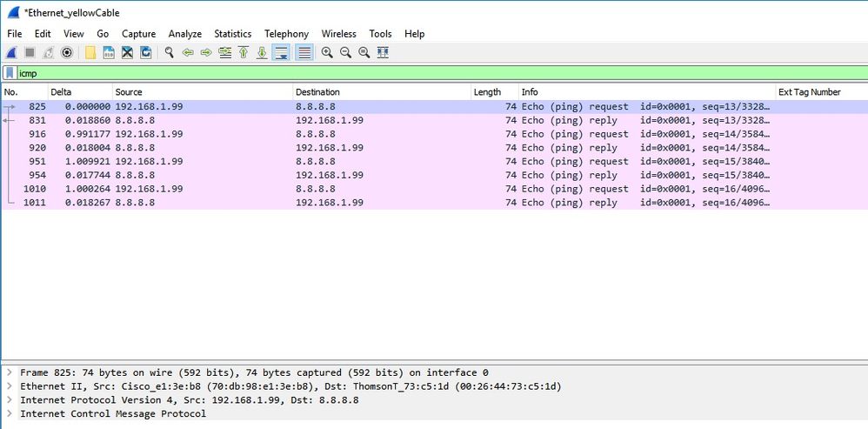Reload this capture file
This screenshot has height=429, width=868.
coord(146,52)
